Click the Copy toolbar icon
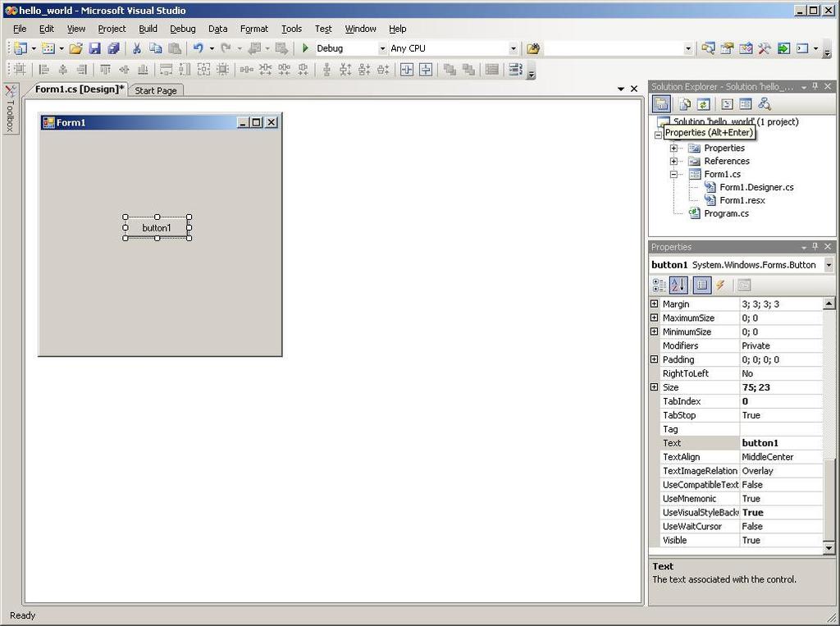 (x=155, y=48)
